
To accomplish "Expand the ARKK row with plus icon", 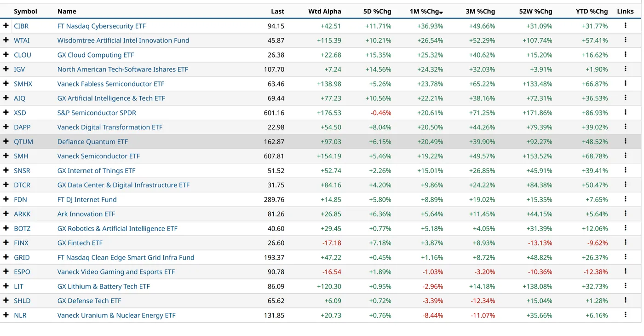I will click(6, 214).
